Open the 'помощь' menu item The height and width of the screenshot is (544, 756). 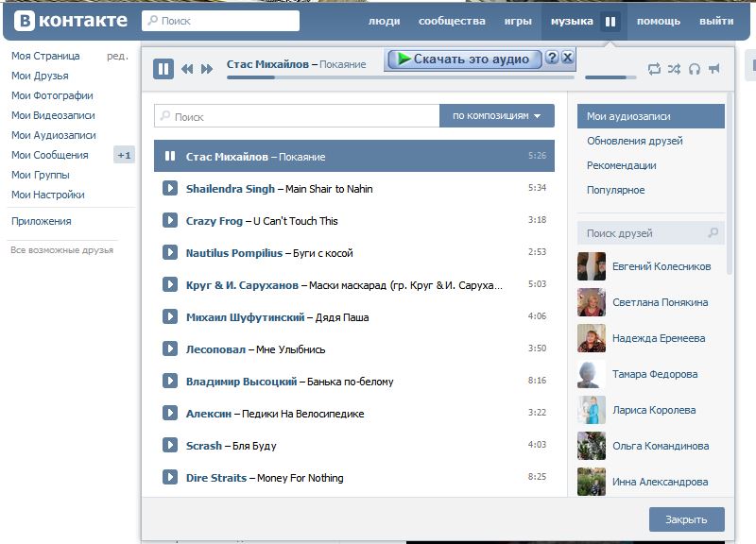point(658,21)
